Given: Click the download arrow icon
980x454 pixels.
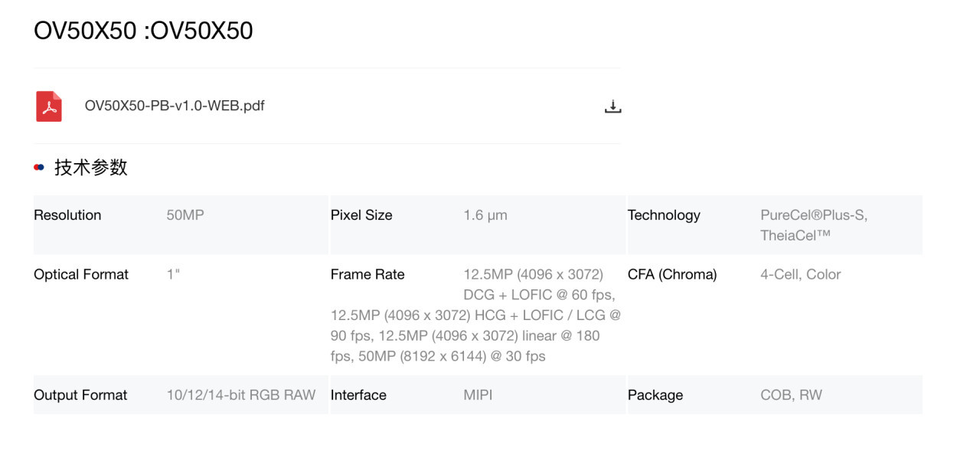Looking at the screenshot, I should 612,106.
